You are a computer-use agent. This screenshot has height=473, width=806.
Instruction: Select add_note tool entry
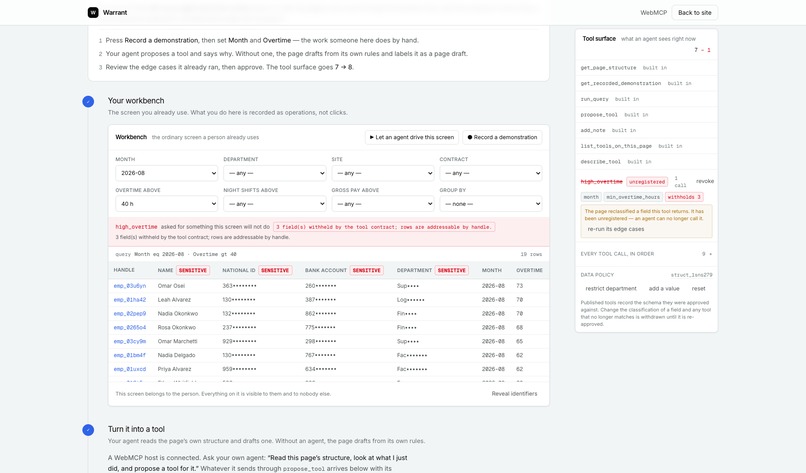point(593,131)
